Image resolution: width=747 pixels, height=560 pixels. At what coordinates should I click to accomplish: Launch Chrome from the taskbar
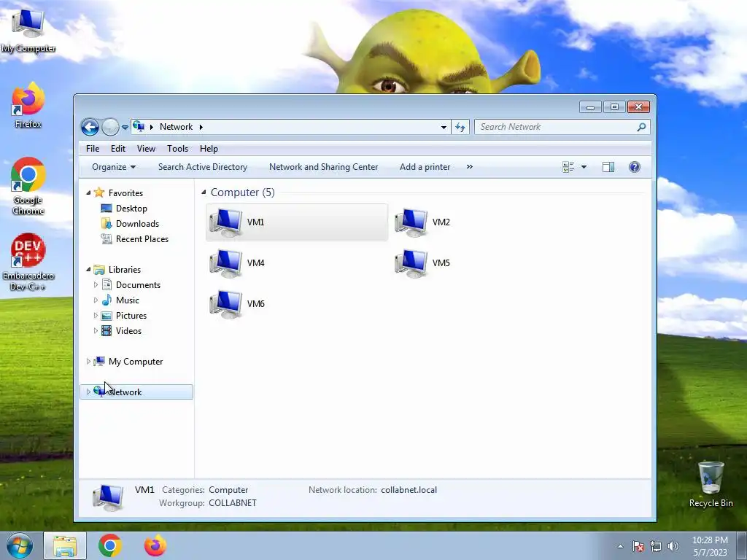(x=110, y=545)
